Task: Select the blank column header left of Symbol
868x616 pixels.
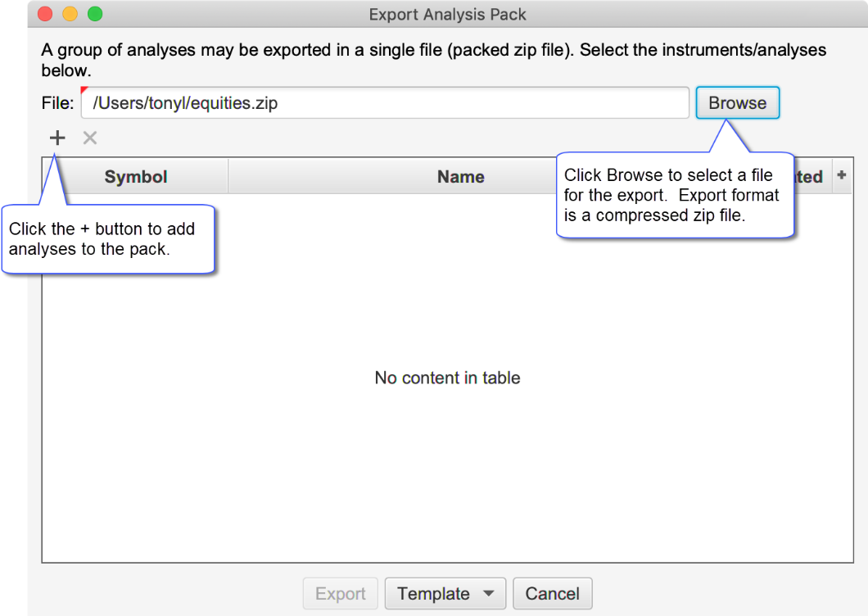Action: coord(54,177)
